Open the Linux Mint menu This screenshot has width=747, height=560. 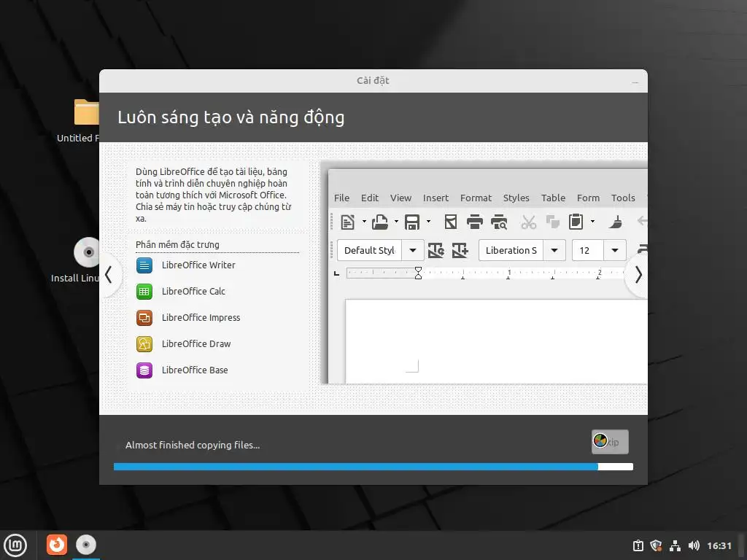[x=15, y=545]
